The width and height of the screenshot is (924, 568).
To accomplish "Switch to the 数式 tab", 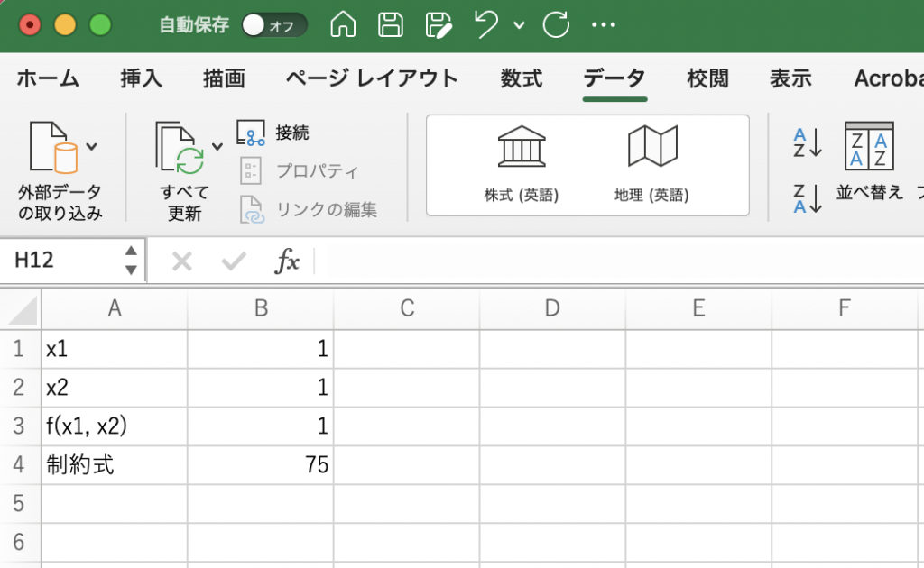I will pos(522,78).
